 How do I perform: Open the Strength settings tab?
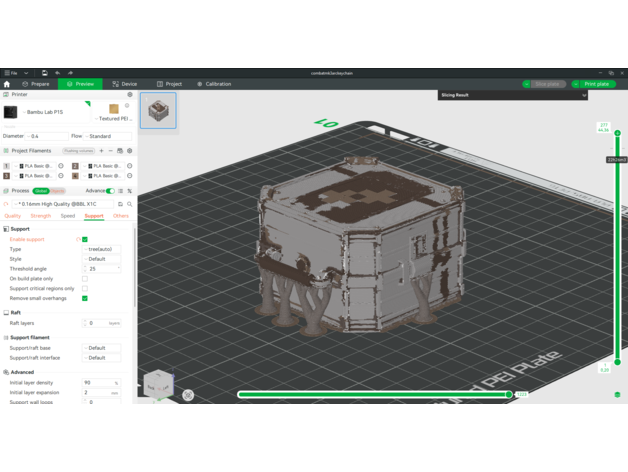tap(41, 216)
